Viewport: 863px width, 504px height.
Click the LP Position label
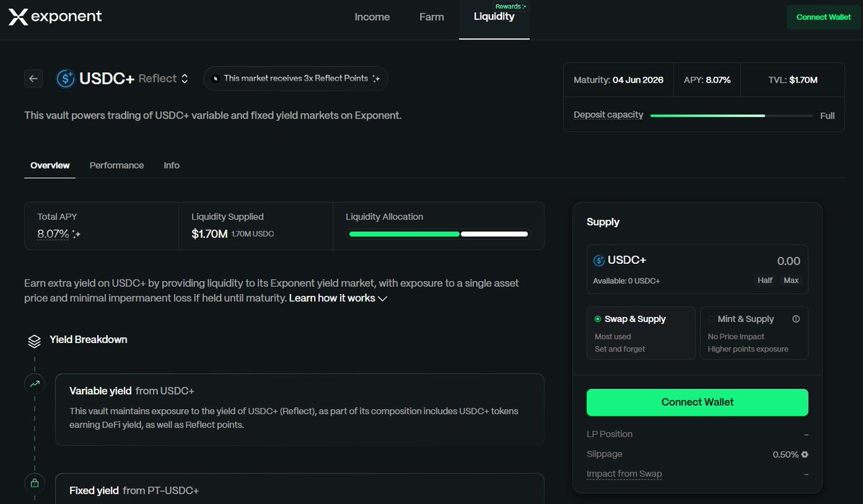[610, 434]
